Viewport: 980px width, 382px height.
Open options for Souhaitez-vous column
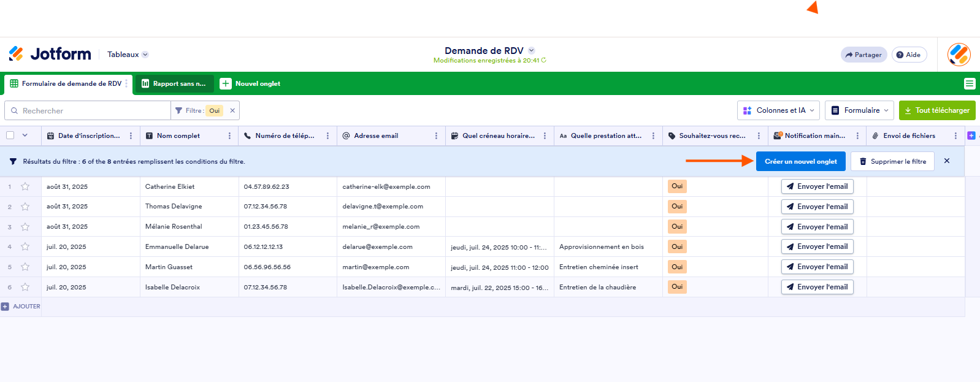click(x=759, y=136)
